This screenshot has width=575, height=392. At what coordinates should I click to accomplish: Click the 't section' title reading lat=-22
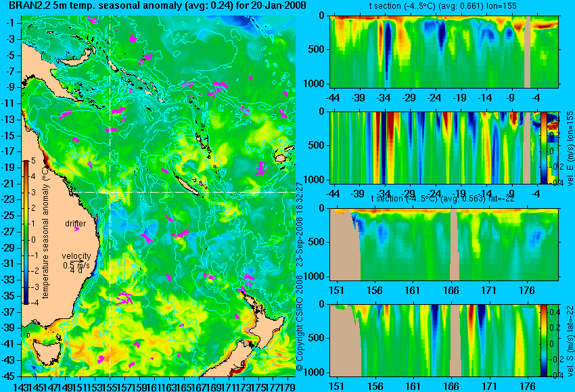point(443,199)
